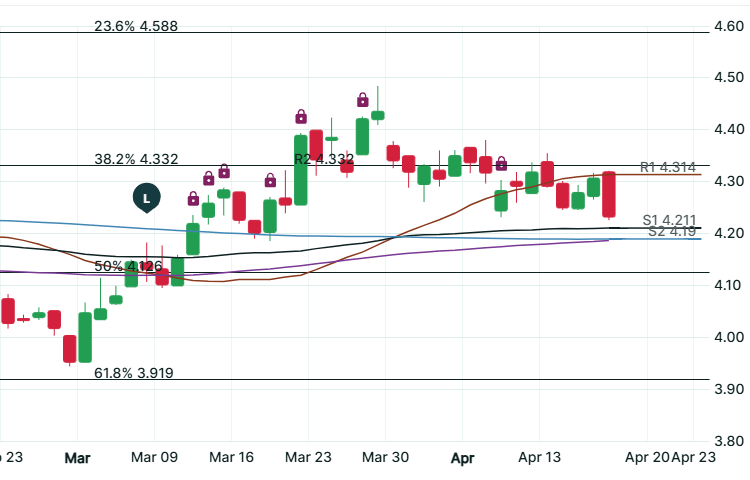Click the Mar 30 date on the time axis
750x480 pixels.
point(385,457)
